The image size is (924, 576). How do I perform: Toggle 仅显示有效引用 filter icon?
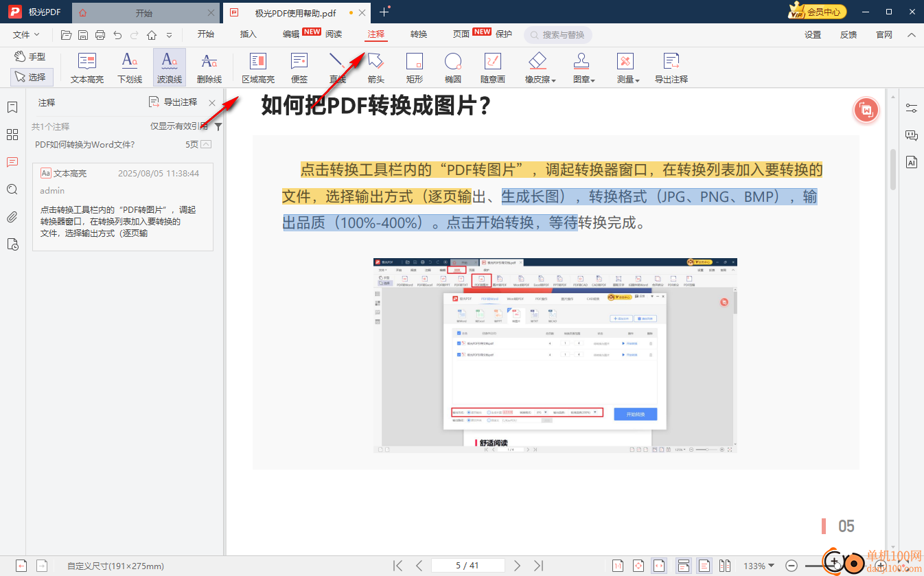coord(218,126)
